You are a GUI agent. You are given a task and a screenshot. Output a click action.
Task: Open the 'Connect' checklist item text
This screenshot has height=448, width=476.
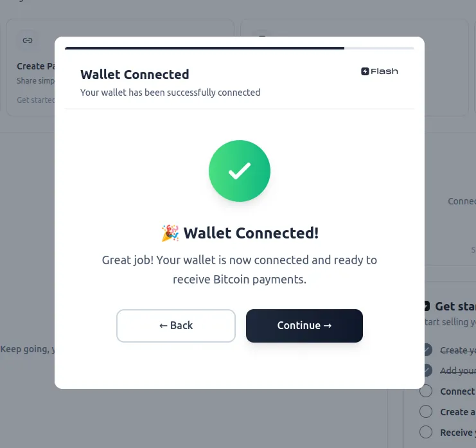(457, 391)
